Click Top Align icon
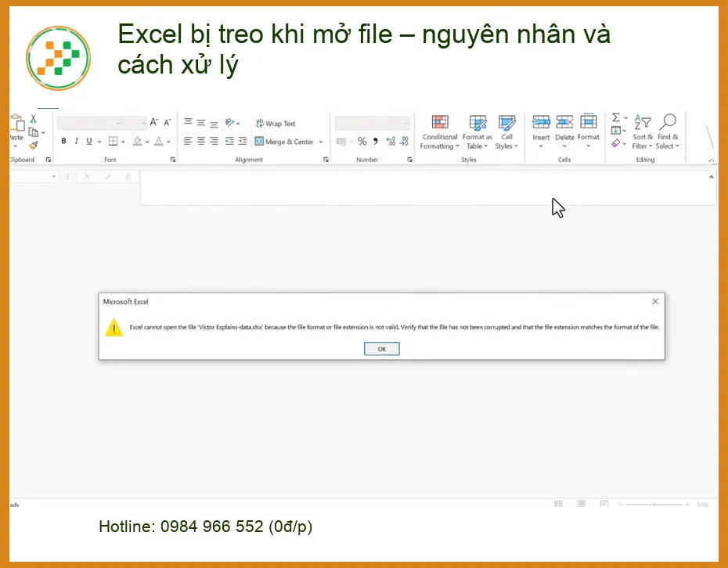The width and height of the screenshot is (728, 568). tap(188, 123)
